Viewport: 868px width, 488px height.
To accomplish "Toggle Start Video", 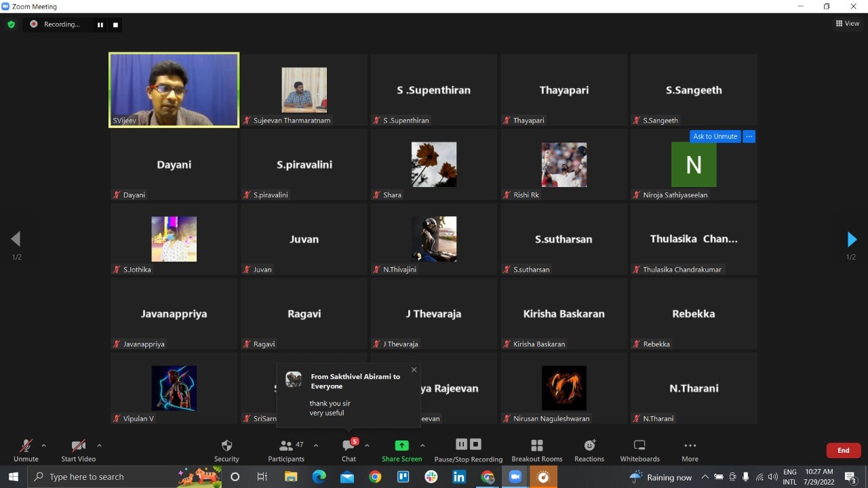I will click(x=79, y=450).
